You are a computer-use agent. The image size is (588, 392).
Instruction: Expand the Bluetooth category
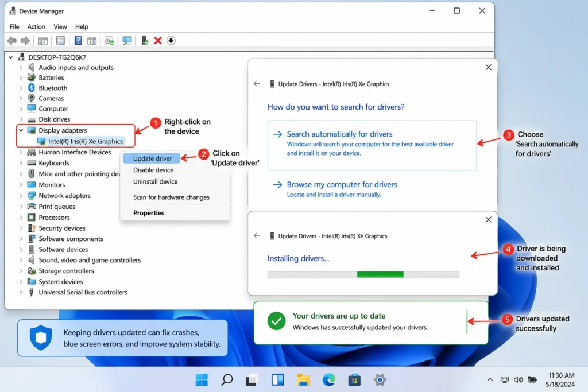[21, 88]
